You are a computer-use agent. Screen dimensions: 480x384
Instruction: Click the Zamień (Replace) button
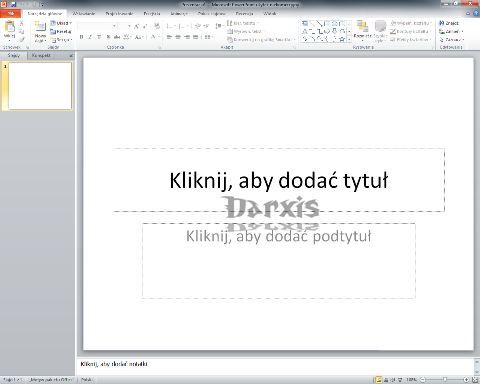point(451,31)
